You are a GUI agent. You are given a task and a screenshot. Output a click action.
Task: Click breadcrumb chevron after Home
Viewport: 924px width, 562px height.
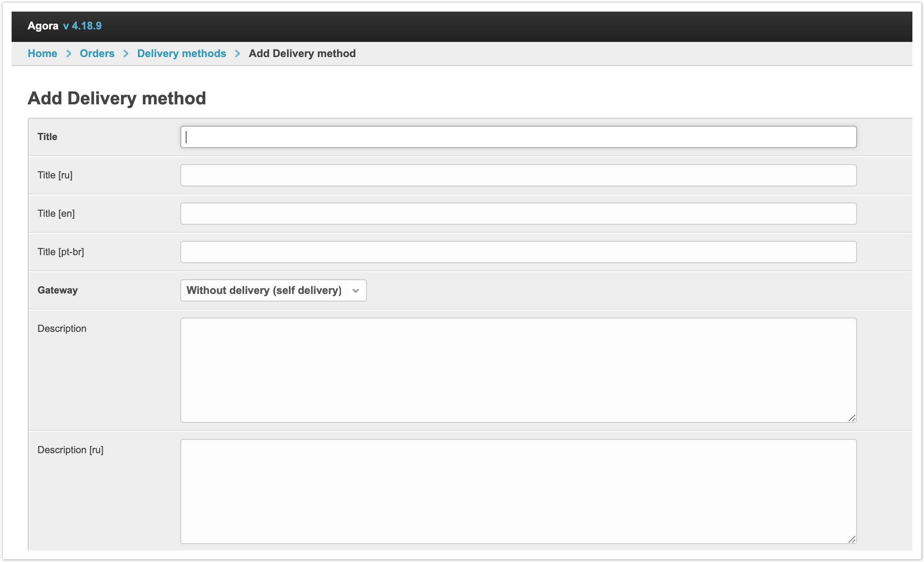(69, 54)
